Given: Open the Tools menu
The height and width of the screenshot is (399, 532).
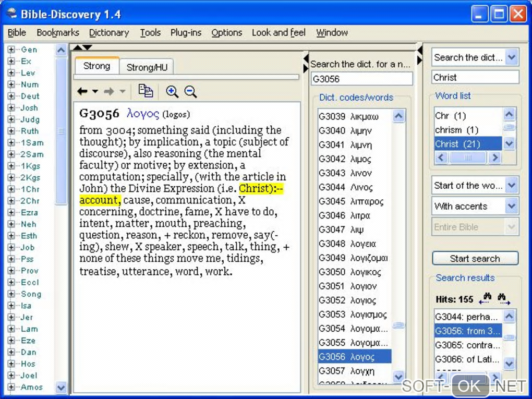Looking at the screenshot, I should coord(150,32).
